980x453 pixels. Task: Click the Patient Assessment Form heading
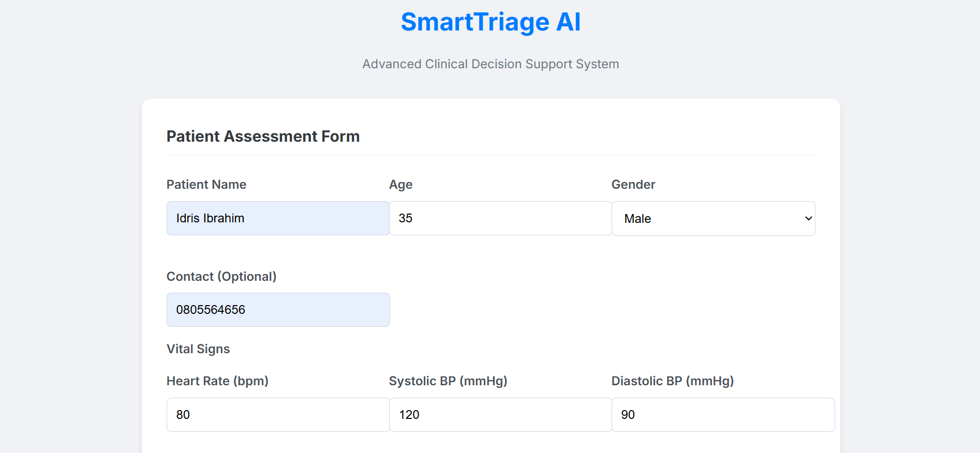click(263, 137)
